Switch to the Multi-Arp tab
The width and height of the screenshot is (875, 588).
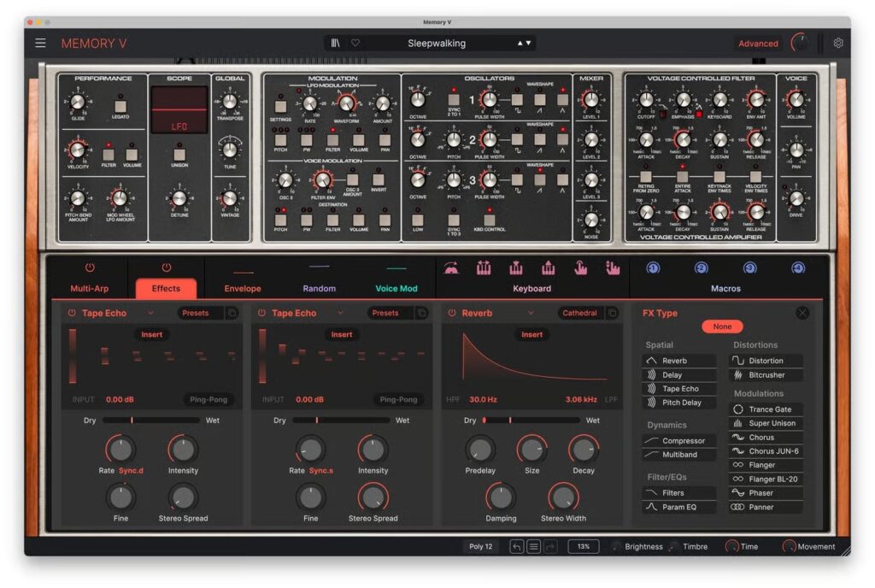pos(89,288)
